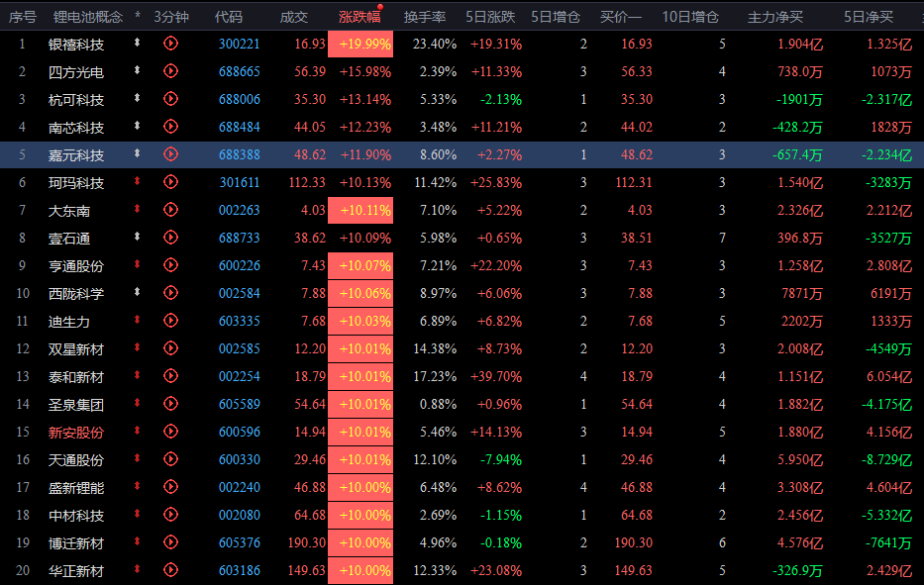
Task: Sort by the 换手率 column header
Action: [424, 17]
